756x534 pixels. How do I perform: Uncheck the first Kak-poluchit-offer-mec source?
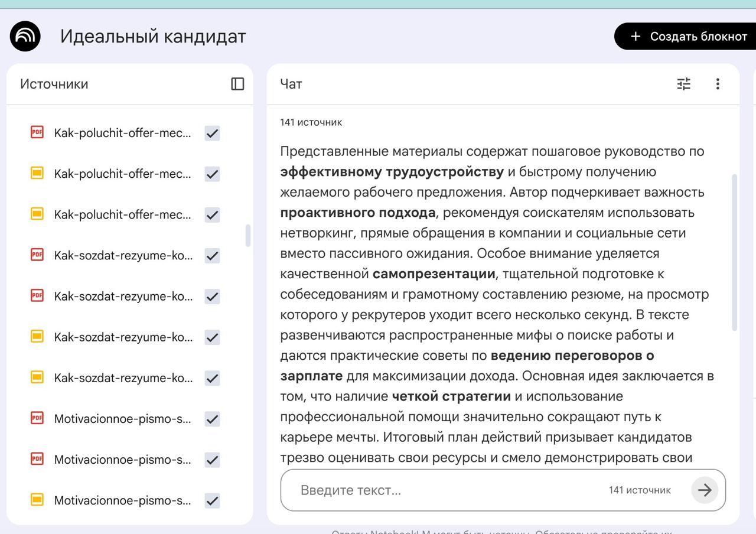tap(211, 133)
